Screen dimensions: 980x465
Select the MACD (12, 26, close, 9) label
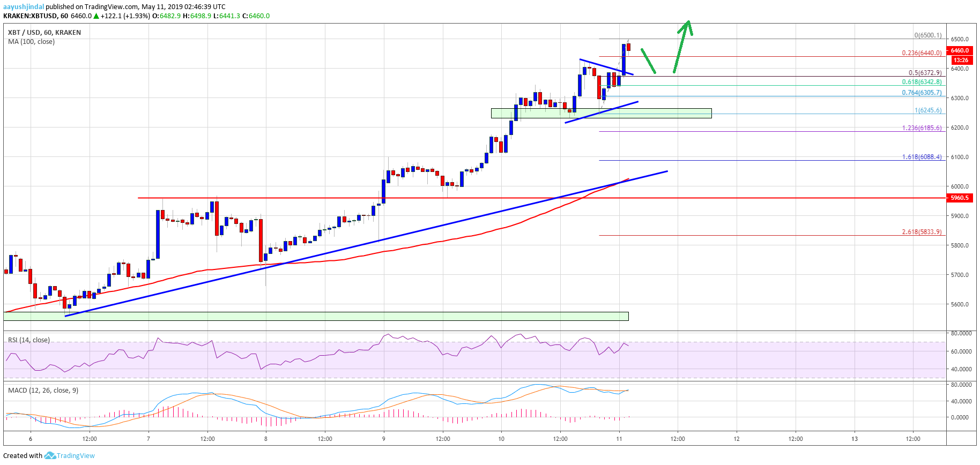click(43, 391)
